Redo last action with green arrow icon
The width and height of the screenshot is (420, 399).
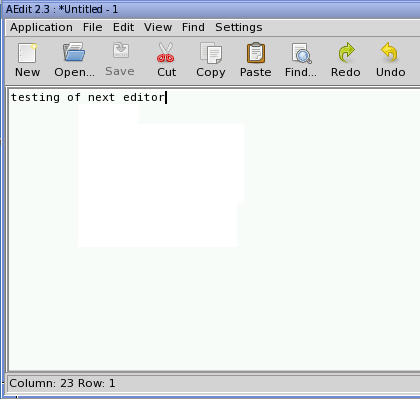346,53
